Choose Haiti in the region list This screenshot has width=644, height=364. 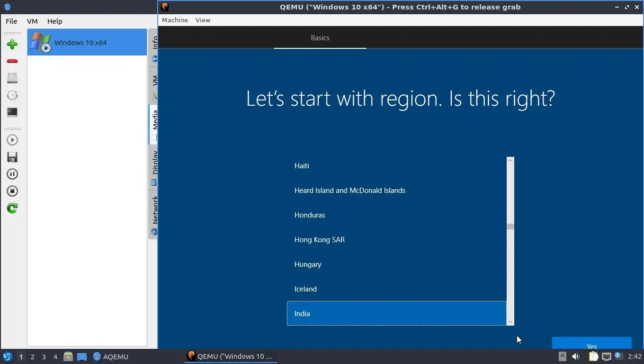coord(397,166)
